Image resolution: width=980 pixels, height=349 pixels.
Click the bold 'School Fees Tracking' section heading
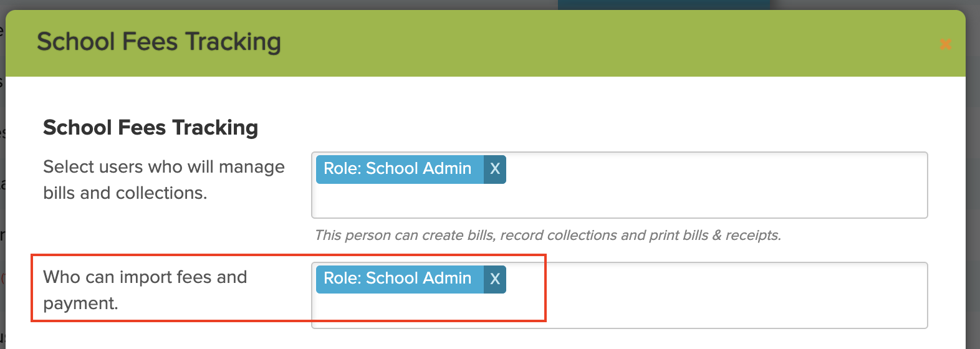[x=151, y=127]
